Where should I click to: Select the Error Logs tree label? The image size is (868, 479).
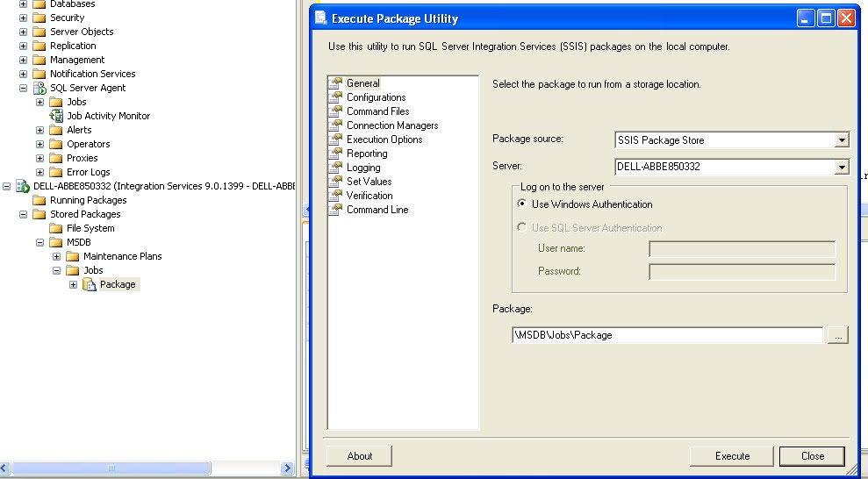point(88,172)
